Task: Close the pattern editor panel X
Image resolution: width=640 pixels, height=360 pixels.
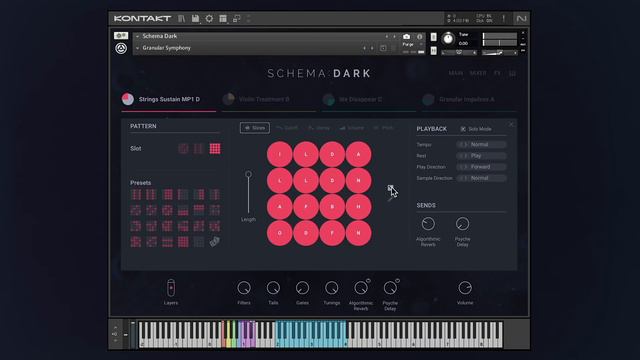Action: 511,124
